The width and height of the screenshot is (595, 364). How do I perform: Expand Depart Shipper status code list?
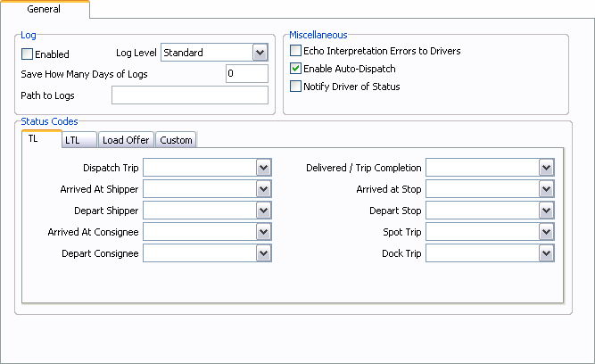coord(263,211)
